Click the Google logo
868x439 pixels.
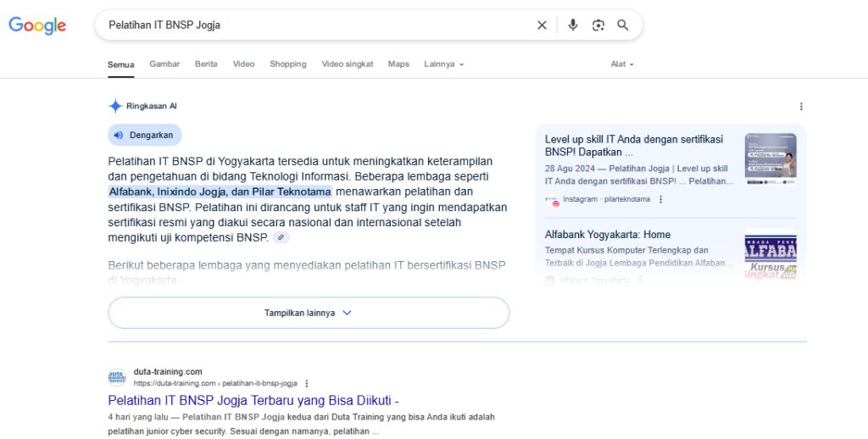pos(37,25)
